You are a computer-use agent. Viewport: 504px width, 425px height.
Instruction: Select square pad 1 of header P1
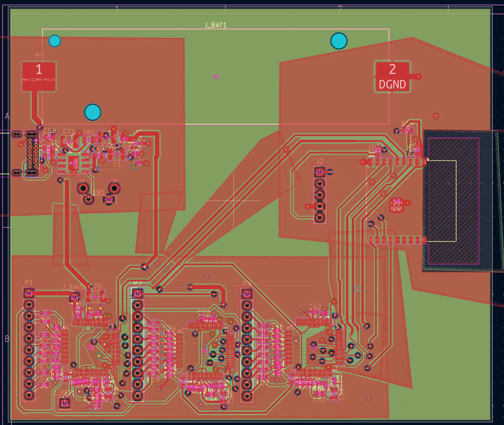coord(29,293)
